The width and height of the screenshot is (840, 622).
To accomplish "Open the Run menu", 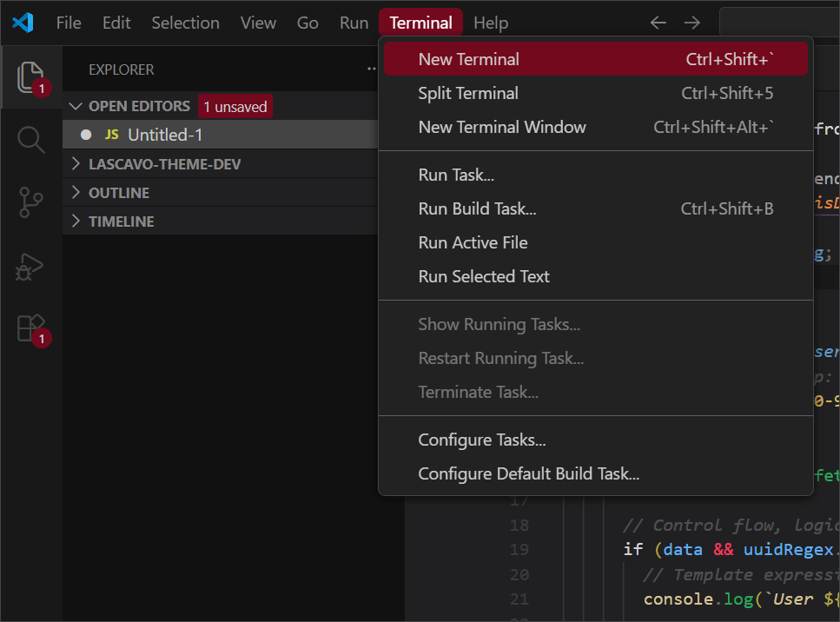I will 354,23.
